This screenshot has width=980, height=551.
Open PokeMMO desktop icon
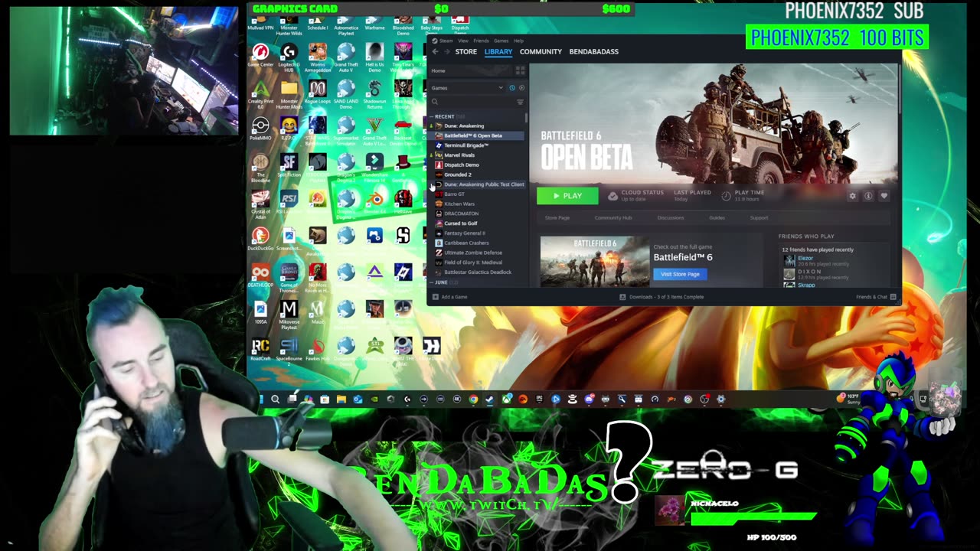pos(260,129)
